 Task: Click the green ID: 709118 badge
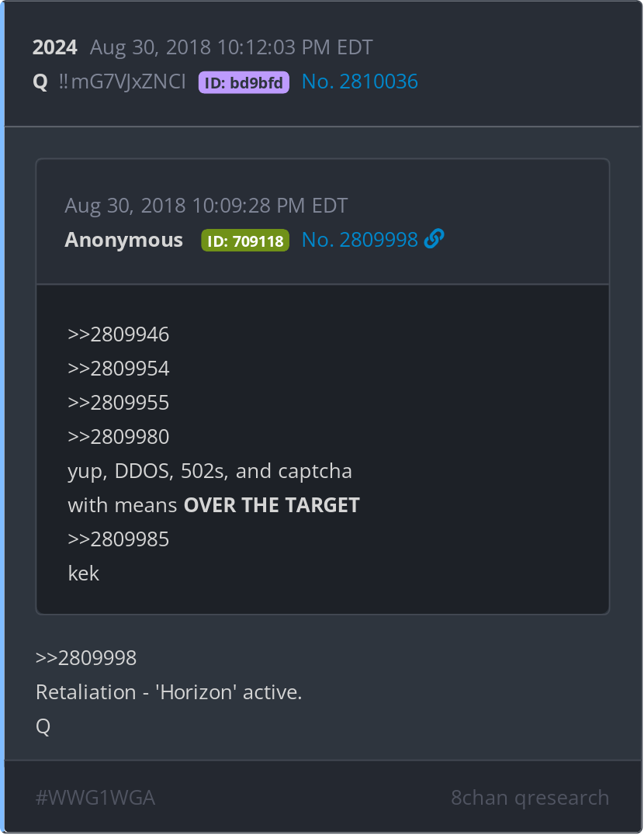point(245,240)
